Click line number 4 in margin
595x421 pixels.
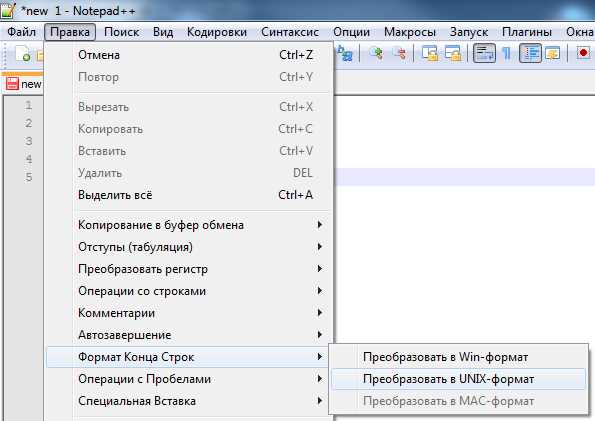tap(29, 159)
